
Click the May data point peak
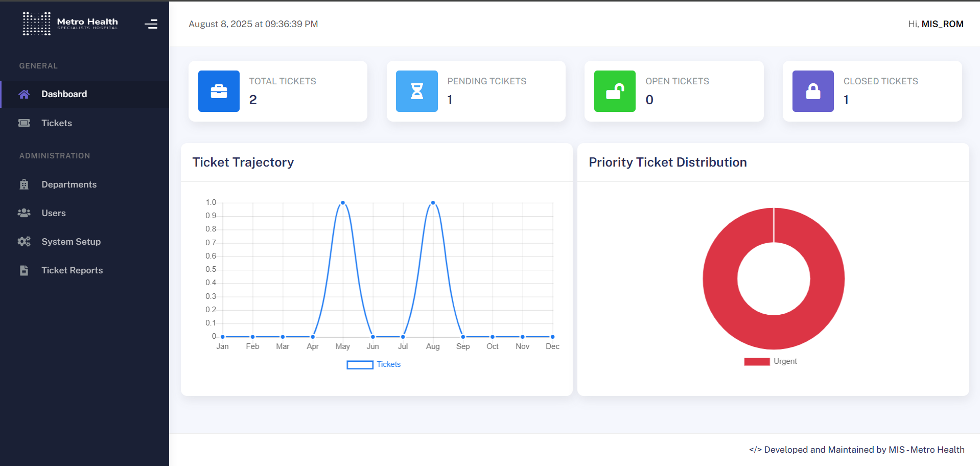point(343,203)
